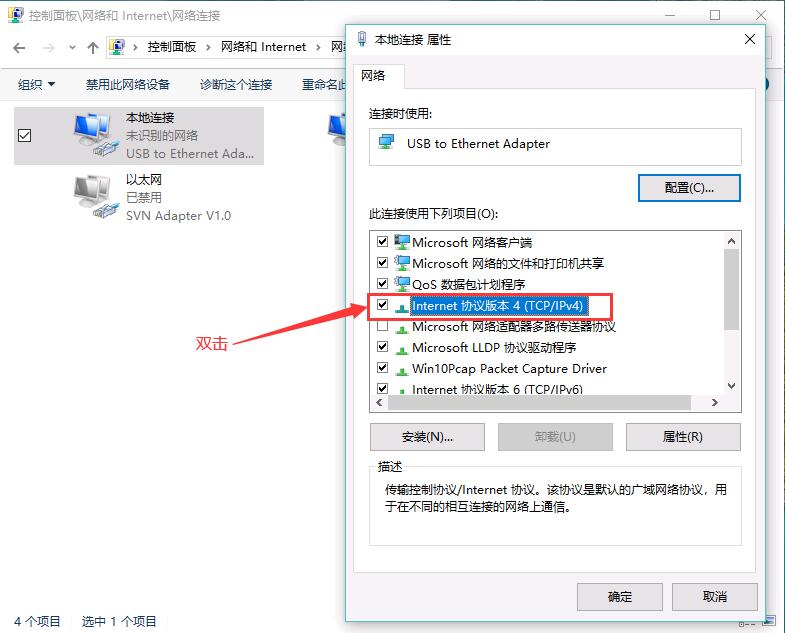Enable Microsoft 网络适配器多路传送器协议 checkbox
Image resolution: width=785 pixels, height=633 pixels.
(382, 326)
